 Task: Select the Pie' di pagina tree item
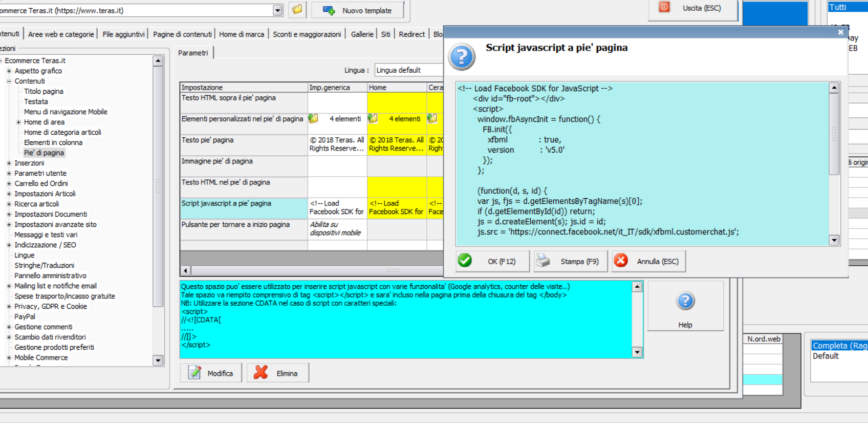coord(44,153)
